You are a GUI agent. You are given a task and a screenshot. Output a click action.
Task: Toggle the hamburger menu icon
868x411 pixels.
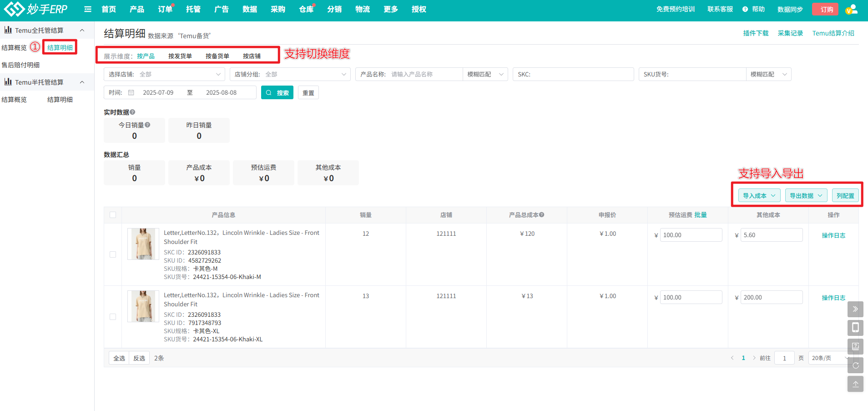coord(88,9)
